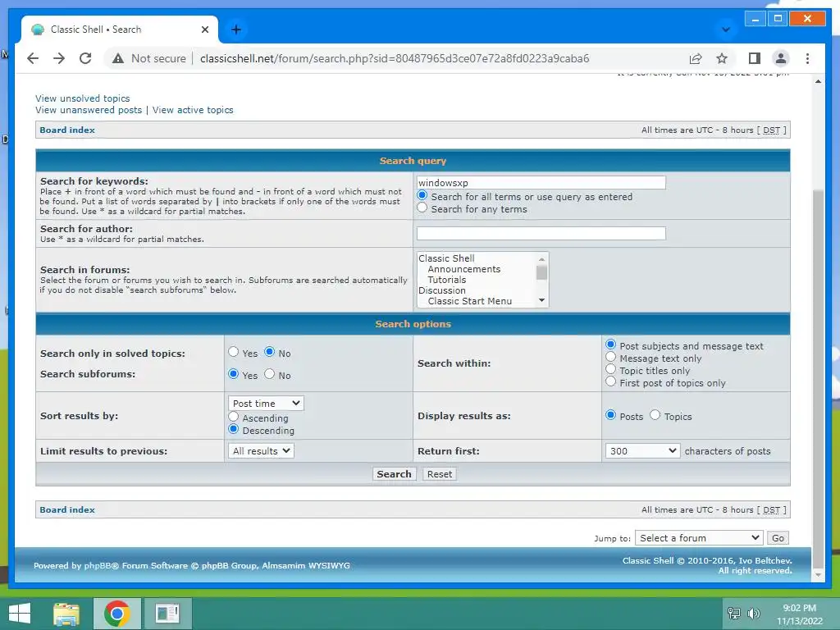Share this page via share icon
Viewport: 840px width, 630px height.
(696, 58)
